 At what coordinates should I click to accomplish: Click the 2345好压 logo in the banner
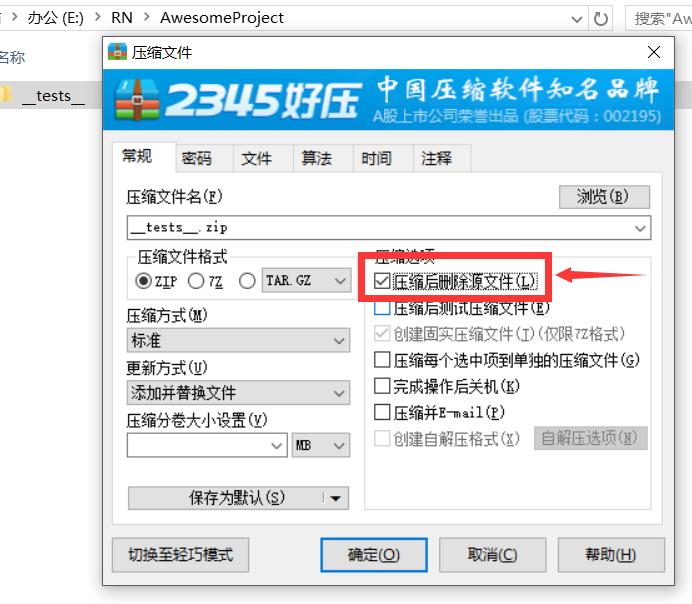coord(237,100)
